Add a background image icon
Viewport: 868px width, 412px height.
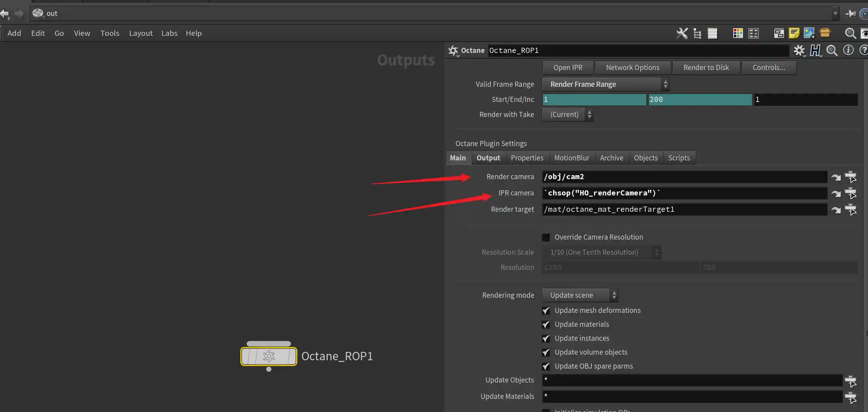coord(809,33)
